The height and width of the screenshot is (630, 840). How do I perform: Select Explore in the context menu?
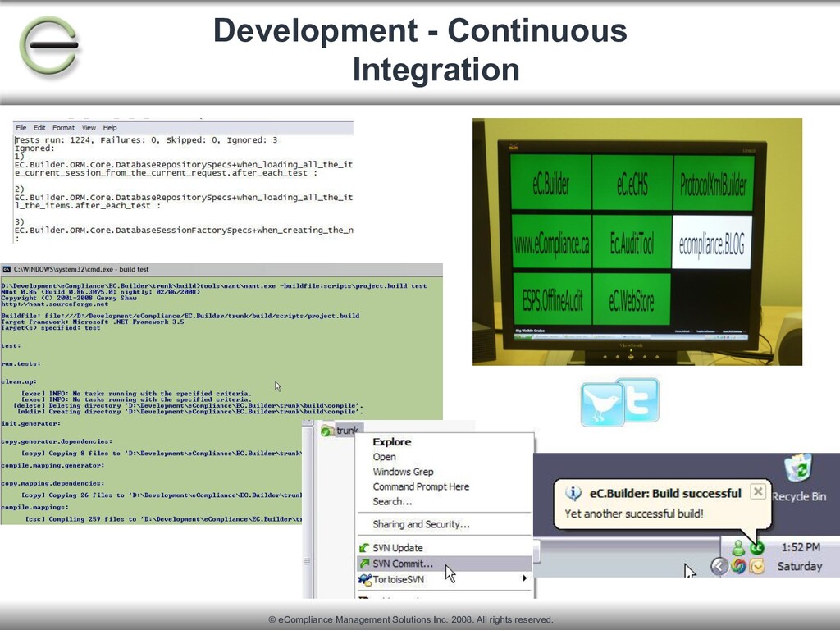coord(392,442)
